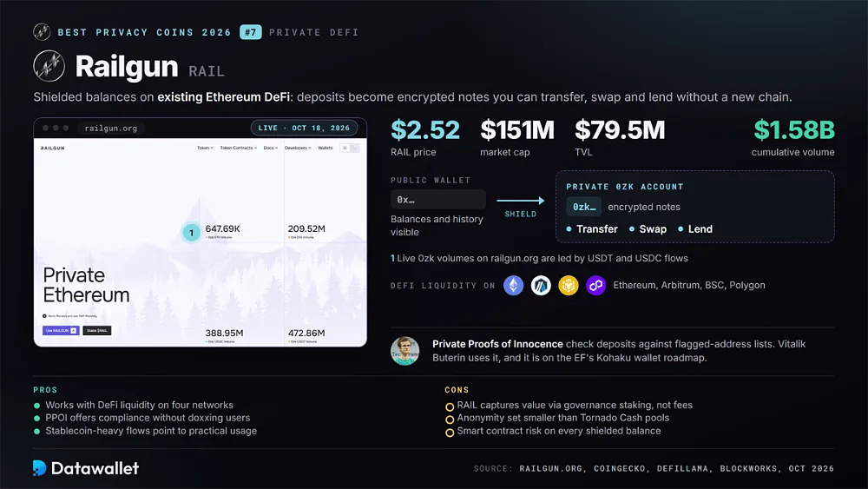The height and width of the screenshot is (489, 868).
Task: Select the light theme icon on railgun.org
Action: tap(345, 148)
